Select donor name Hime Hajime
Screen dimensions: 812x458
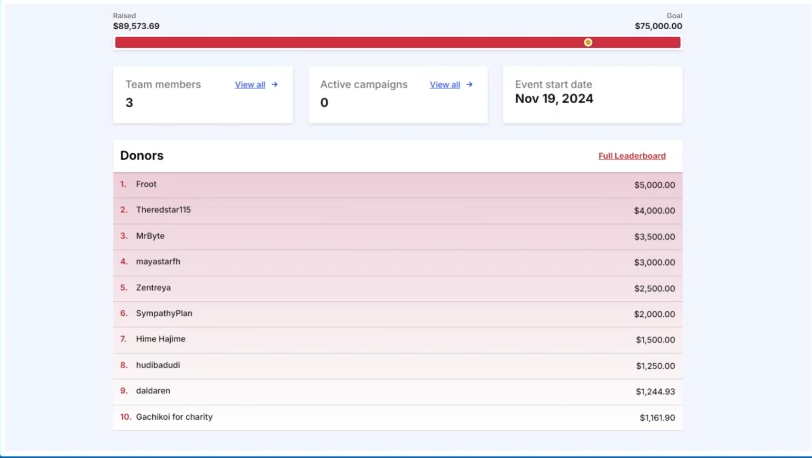(161, 339)
